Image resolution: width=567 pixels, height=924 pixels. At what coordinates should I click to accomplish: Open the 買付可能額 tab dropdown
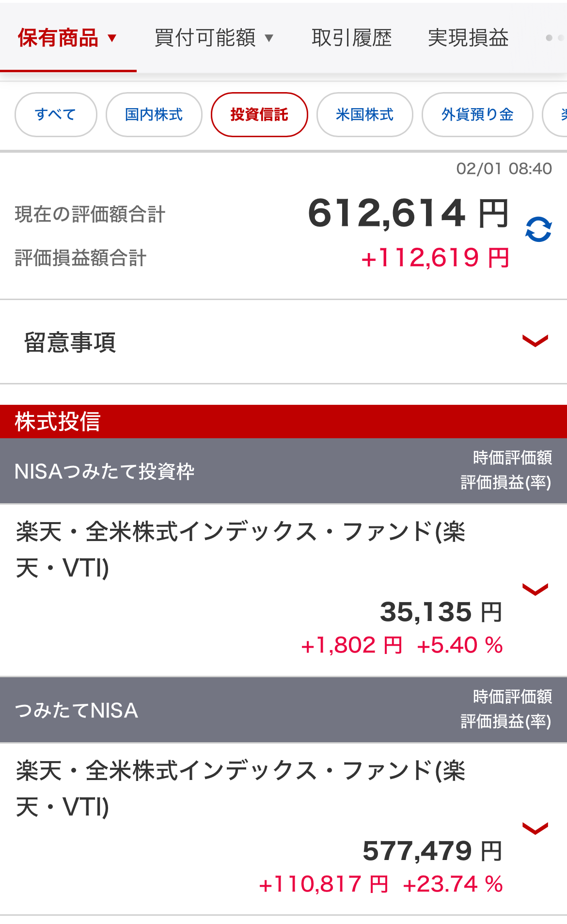coord(214,38)
